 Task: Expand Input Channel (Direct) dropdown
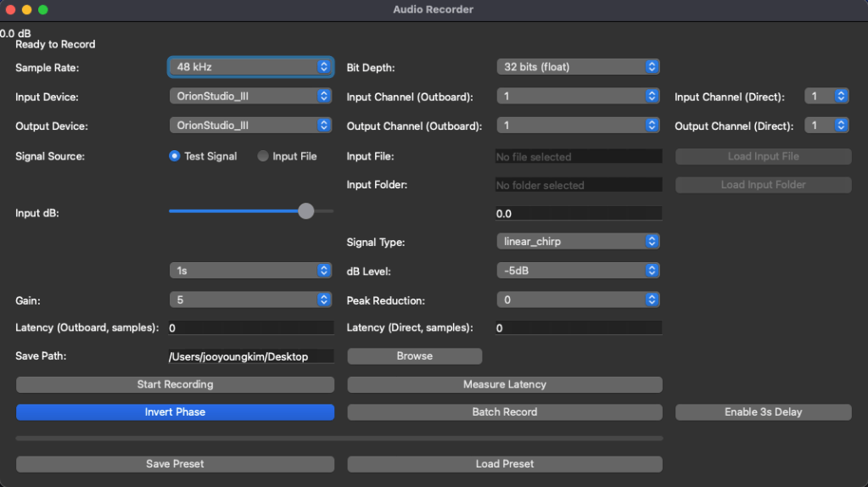click(826, 97)
